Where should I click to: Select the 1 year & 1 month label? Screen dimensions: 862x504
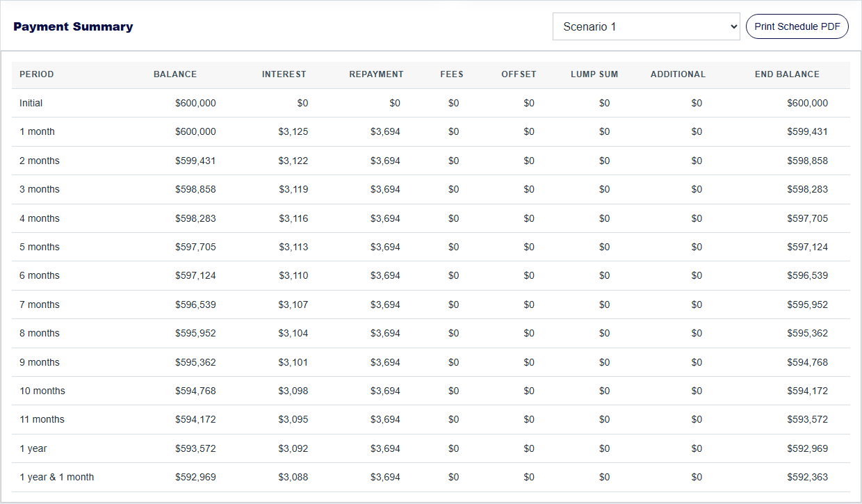click(x=56, y=477)
